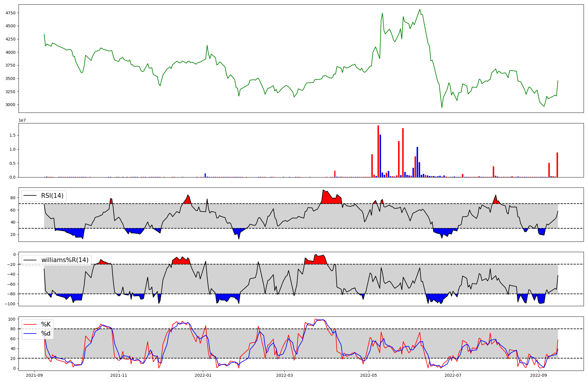Select the 2021-11 x-axis date label
This screenshot has height=382, width=588.
click(x=119, y=375)
